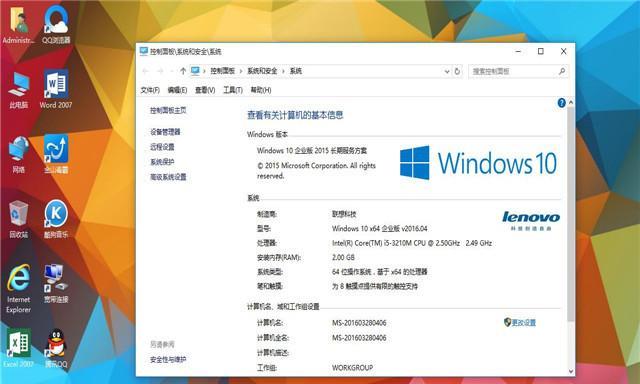Click the forward arrow in navigation bar
640x384 pixels.
[x=160, y=71]
